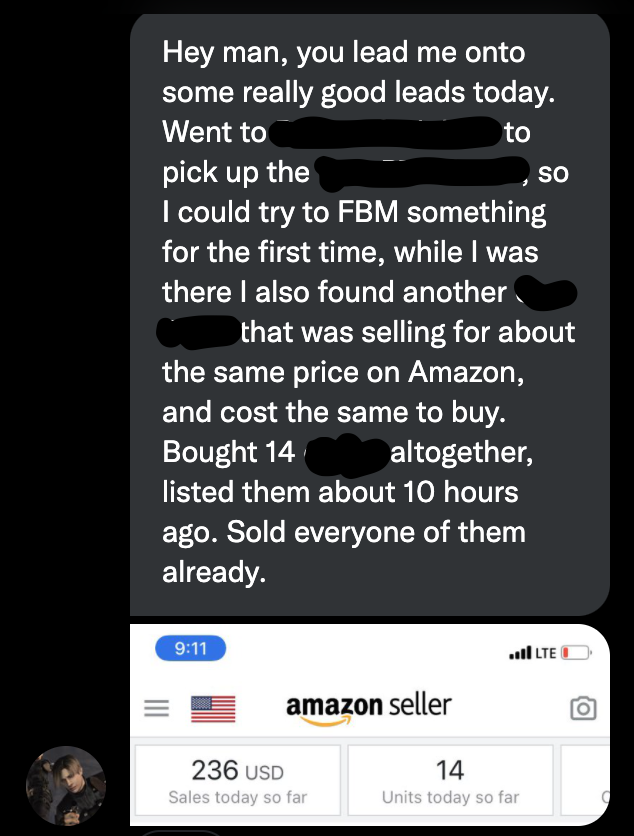
Task: Click the amazon seller logo
Action: (368, 709)
